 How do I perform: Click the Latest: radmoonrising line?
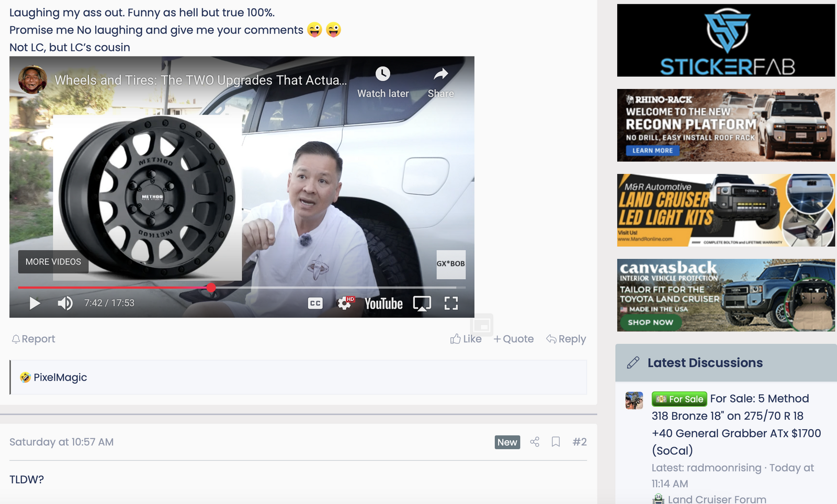click(x=732, y=476)
